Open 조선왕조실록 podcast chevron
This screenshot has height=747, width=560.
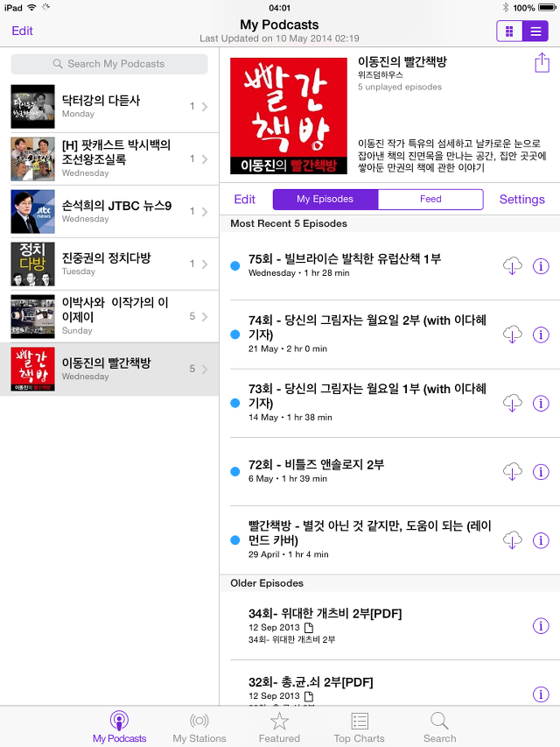tap(204, 159)
